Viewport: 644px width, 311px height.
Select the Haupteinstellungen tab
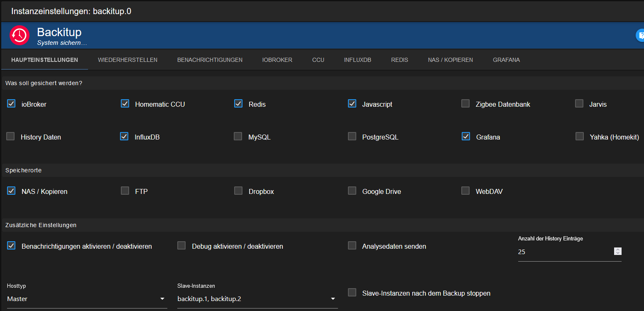click(x=44, y=60)
